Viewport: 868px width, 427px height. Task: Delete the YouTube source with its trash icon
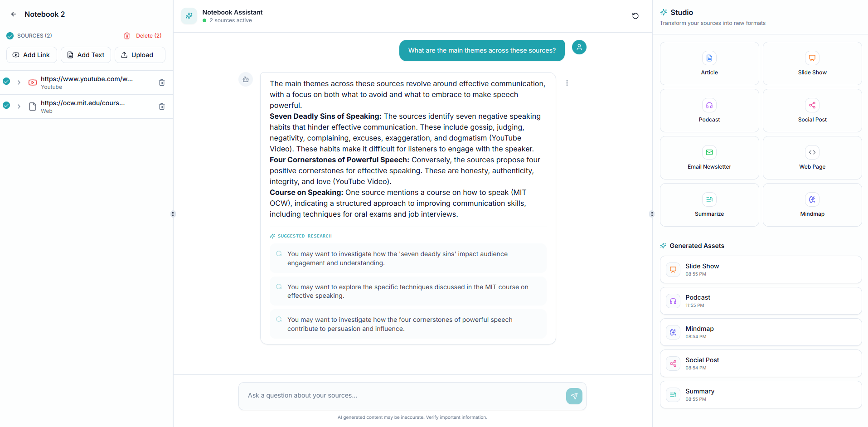[x=162, y=82]
